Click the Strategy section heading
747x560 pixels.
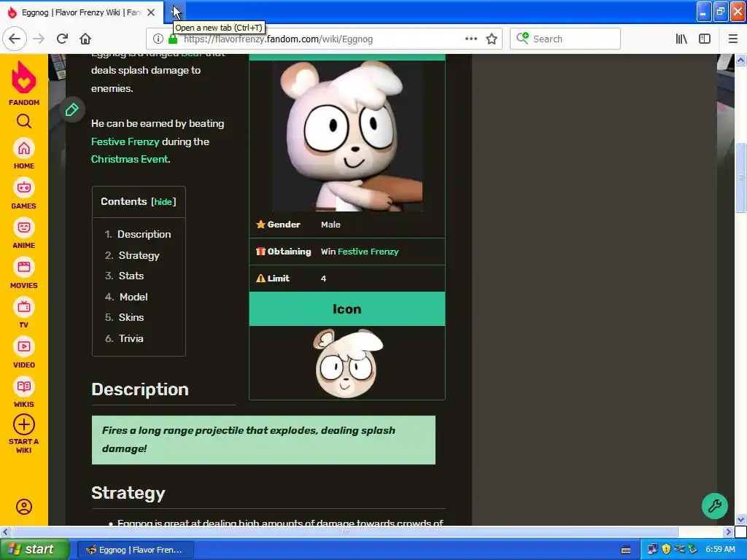pyautogui.click(x=128, y=493)
